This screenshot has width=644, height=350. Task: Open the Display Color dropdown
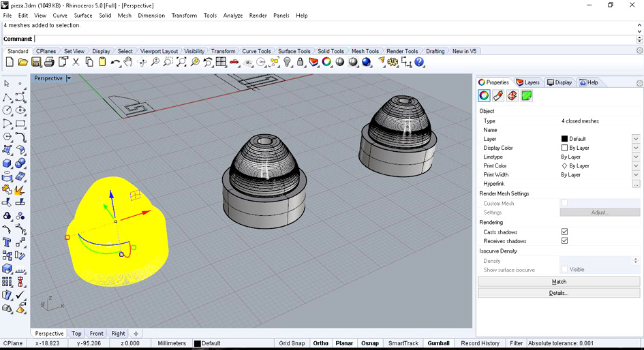(x=636, y=148)
